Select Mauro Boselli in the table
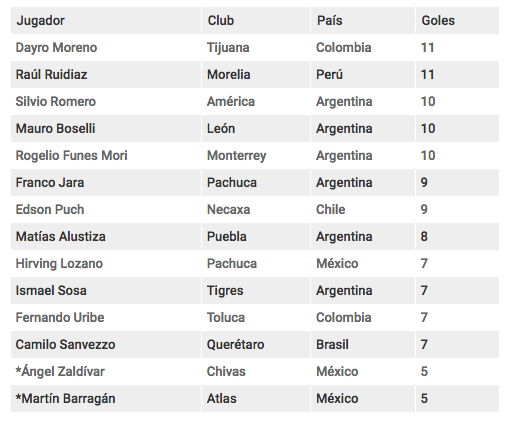The width and height of the screenshot is (509, 424). point(55,129)
